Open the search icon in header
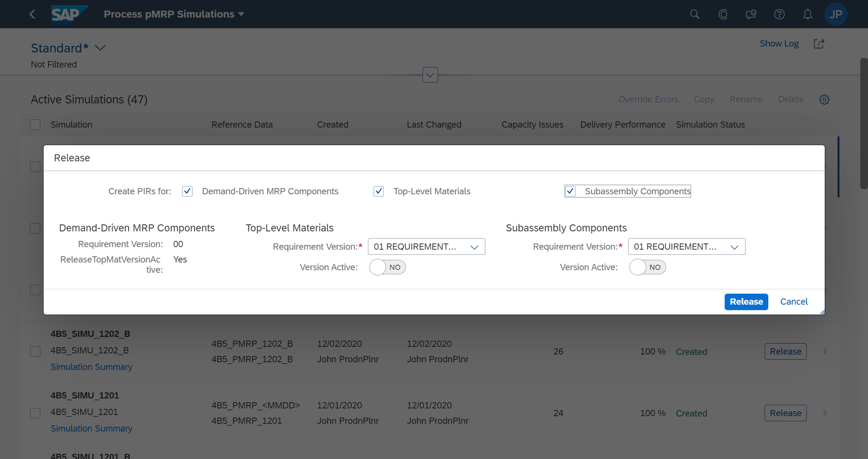This screenshot has height=459, width=868. point(695,14)
